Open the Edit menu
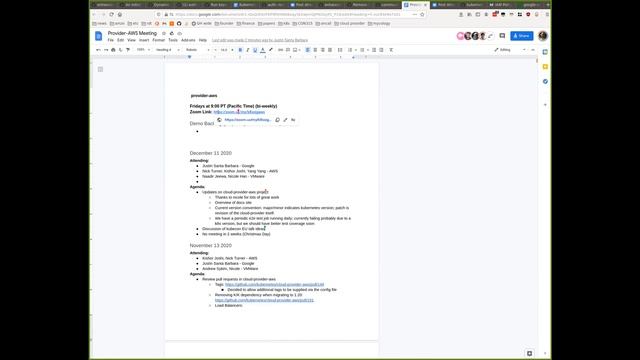 pos(120,40)
